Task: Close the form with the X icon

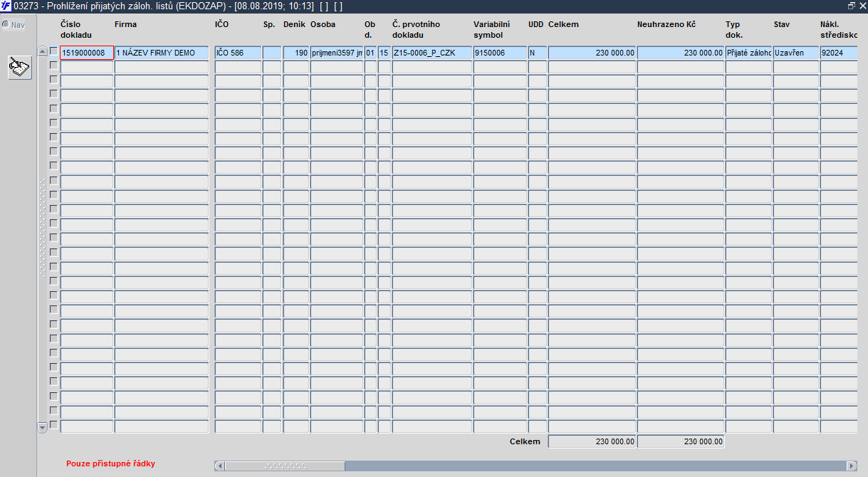Action: pyautogui.click(x=862, y=5)
